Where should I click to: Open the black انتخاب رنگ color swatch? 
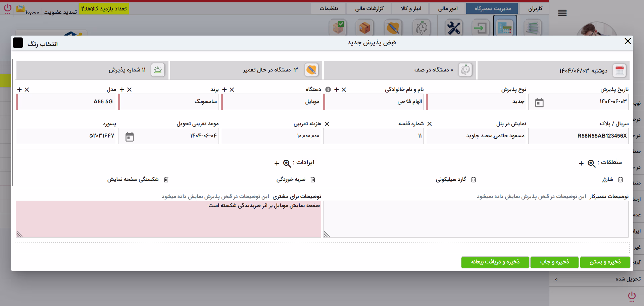(18, 43)
